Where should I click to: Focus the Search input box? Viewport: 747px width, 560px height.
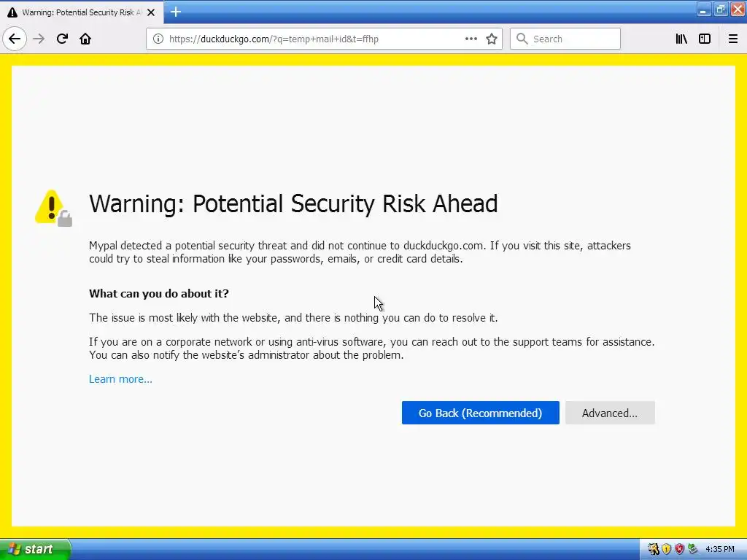[x=565, y=39]
